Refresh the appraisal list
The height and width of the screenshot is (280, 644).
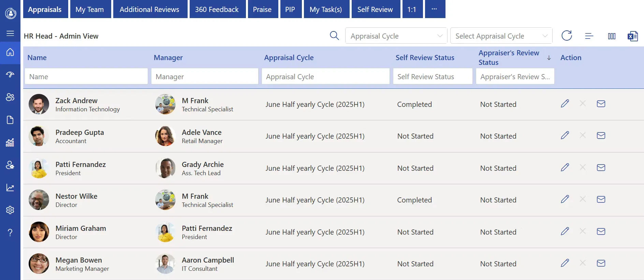click(567, 36)
